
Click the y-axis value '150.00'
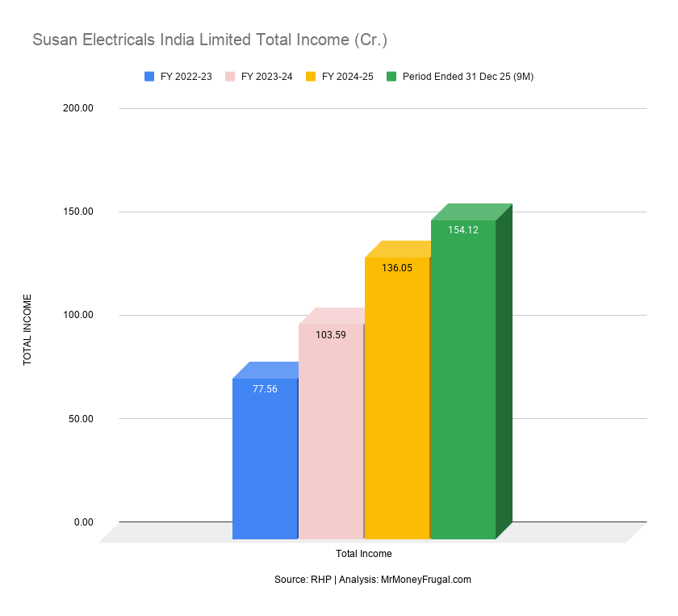[78, 212]
